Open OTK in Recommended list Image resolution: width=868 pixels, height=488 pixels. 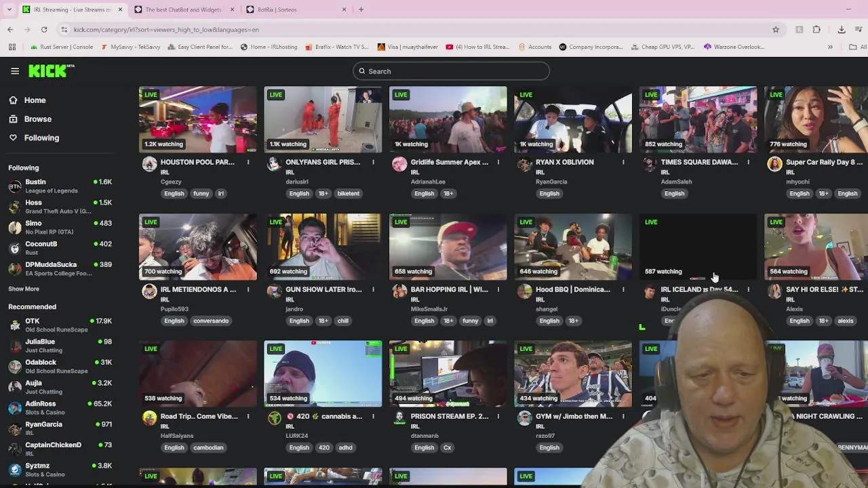[60, 325]
